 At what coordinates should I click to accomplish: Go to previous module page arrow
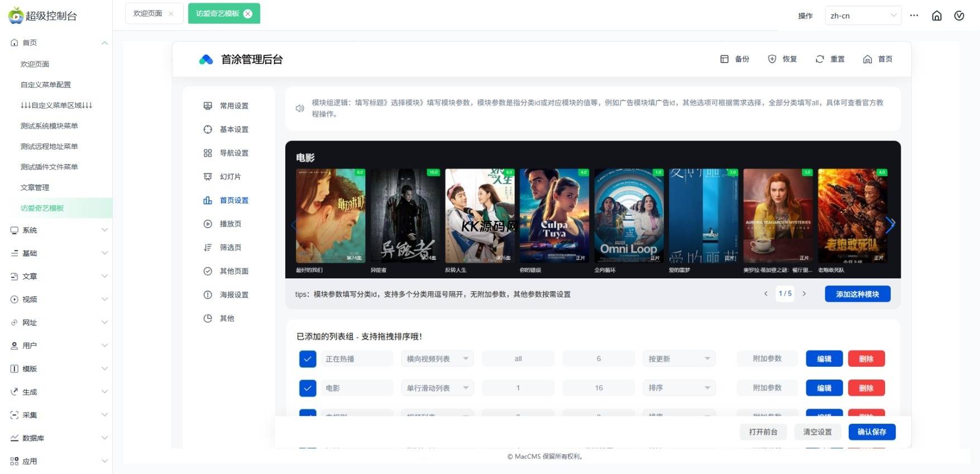(766, 293)
